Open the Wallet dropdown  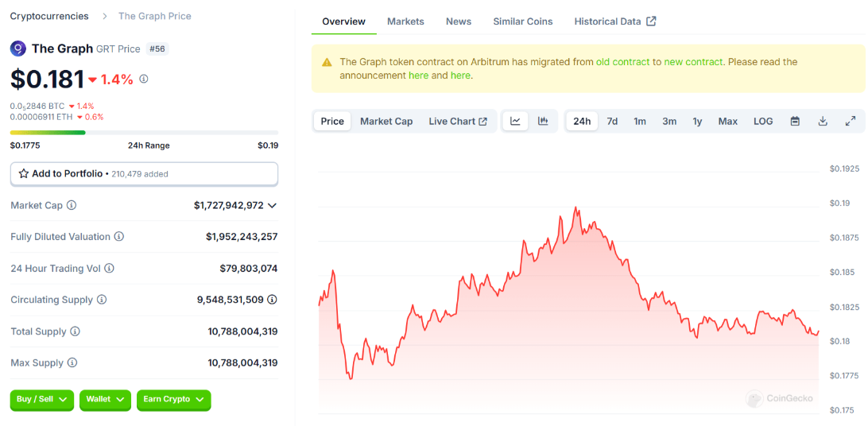105,400
